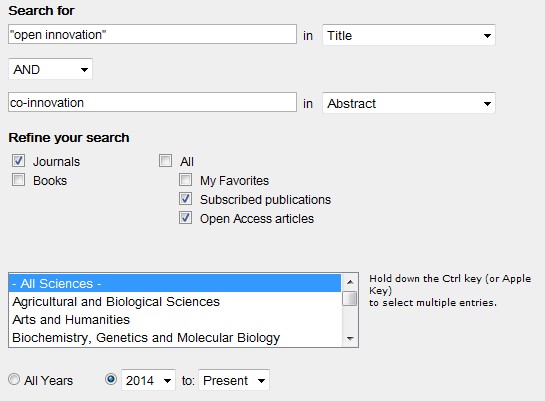The image size is (545, 401).
Task: Open the 2014 start year dropdown
Action: (148, 380)
